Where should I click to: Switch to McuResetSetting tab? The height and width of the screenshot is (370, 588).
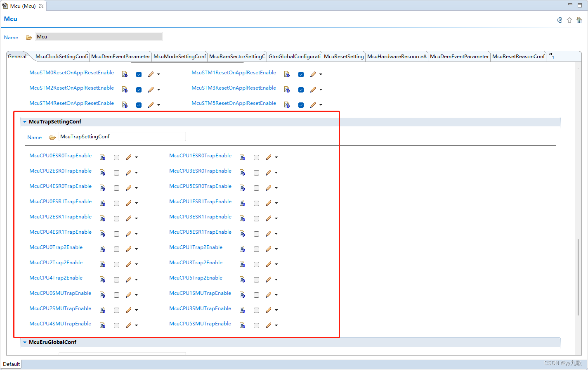tap(344, 57)
